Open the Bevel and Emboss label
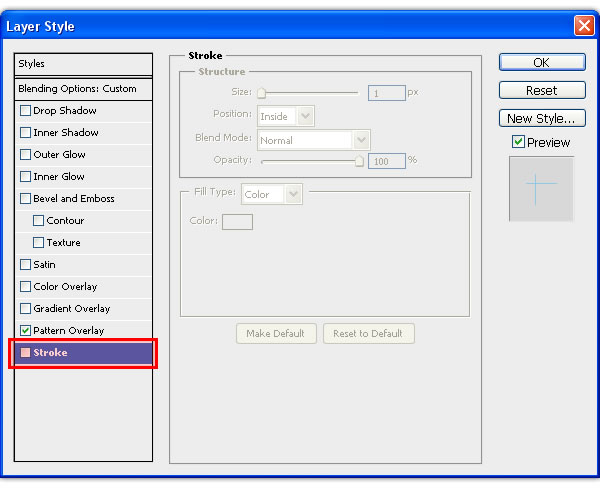 (74, 199)
